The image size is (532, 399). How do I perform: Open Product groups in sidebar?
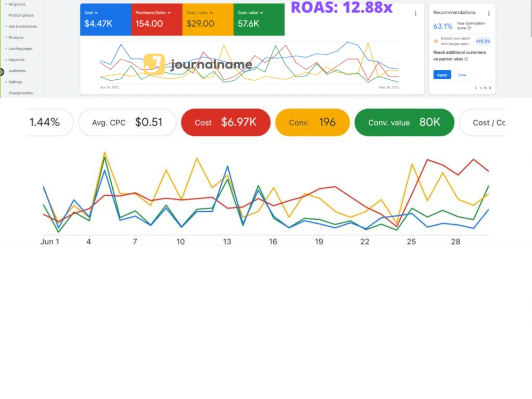(x=21, y=15)
